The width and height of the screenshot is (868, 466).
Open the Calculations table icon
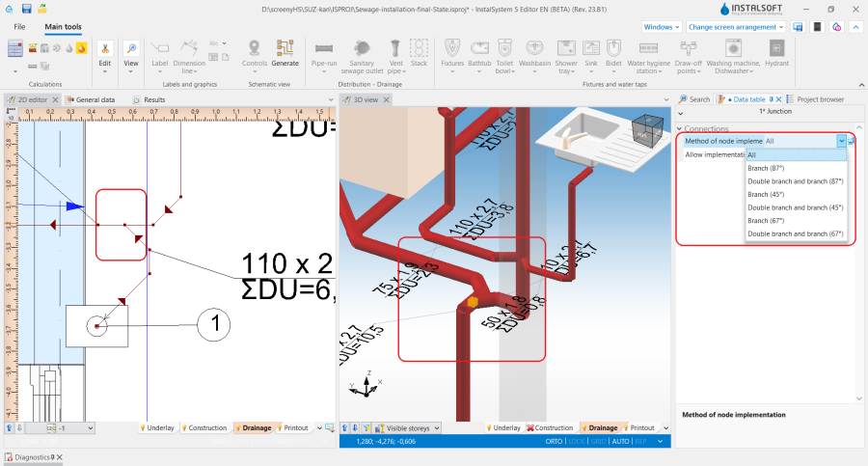[x=14, y=49]
